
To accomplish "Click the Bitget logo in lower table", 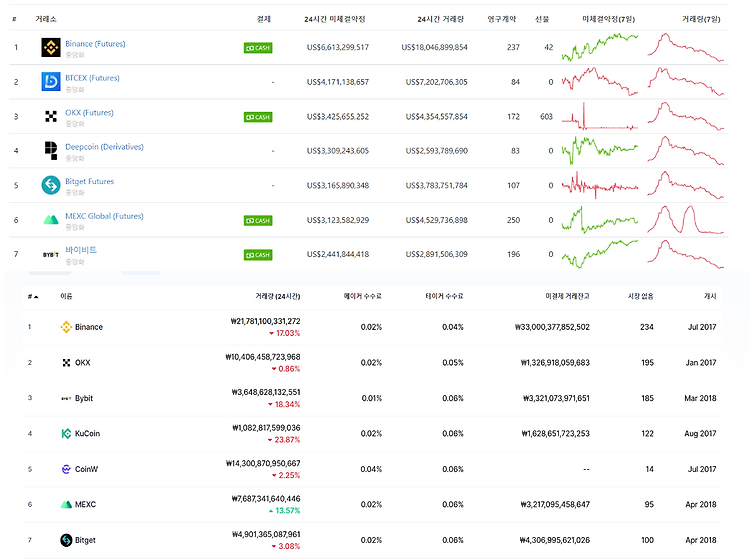I will (66, 540).
